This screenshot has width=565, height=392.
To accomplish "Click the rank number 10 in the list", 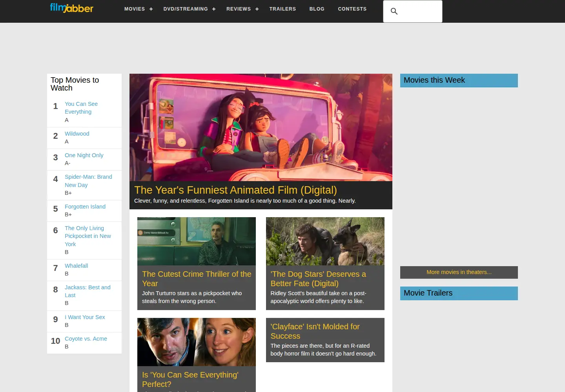I will [55, 341].
